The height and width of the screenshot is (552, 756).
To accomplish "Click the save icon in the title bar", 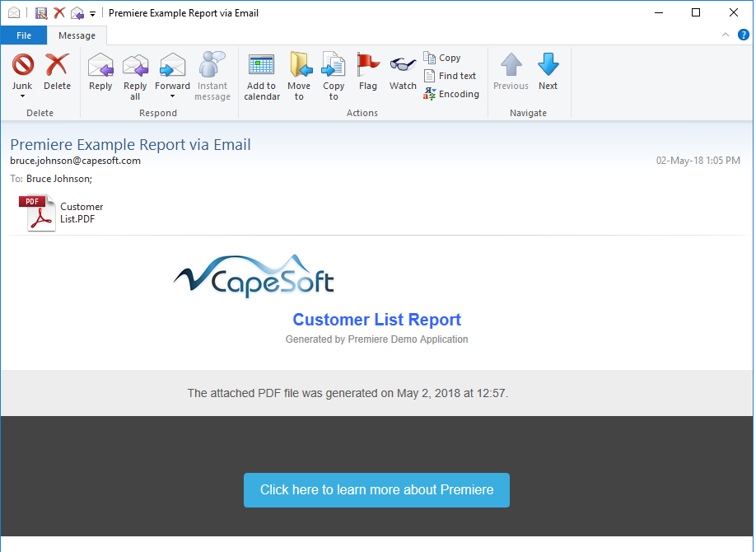I will pyautogui.click(x=41, y=13).
